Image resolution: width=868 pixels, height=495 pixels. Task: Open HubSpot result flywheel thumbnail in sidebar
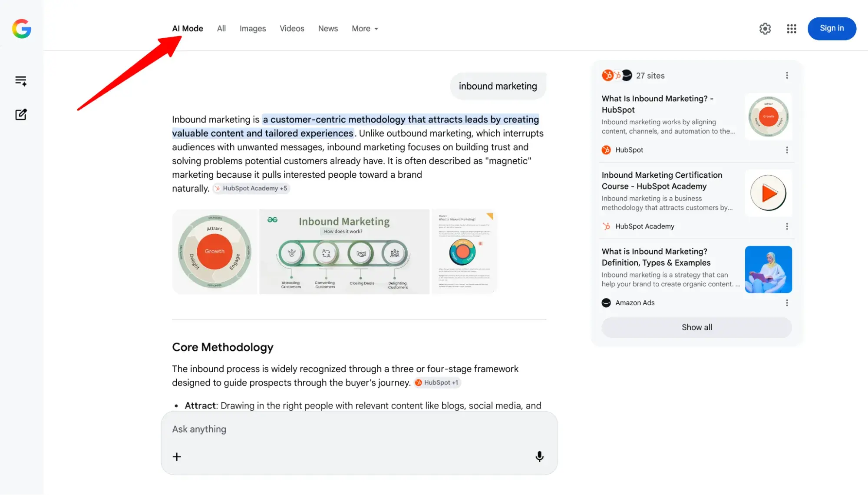tap(768, 116)
